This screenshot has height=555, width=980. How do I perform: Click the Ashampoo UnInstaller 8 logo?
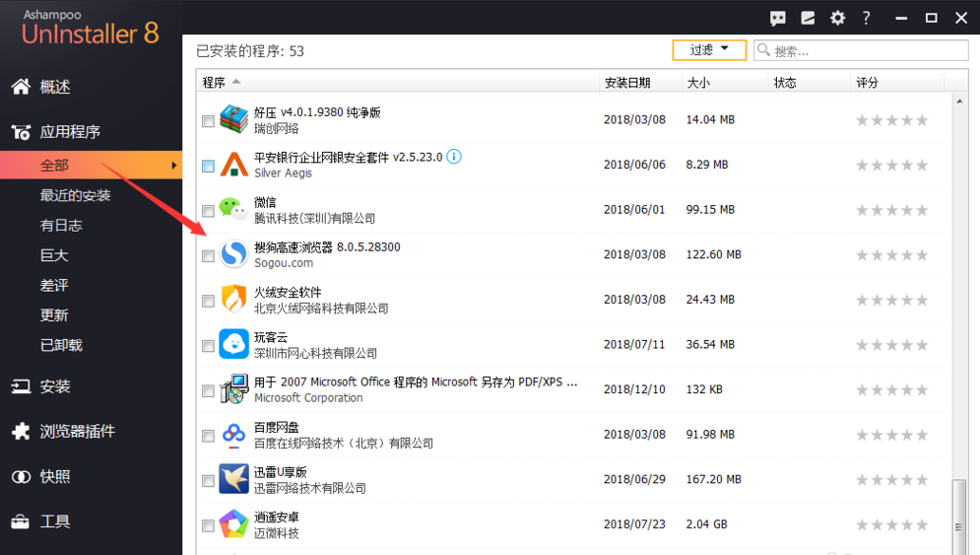click(91, 29)
